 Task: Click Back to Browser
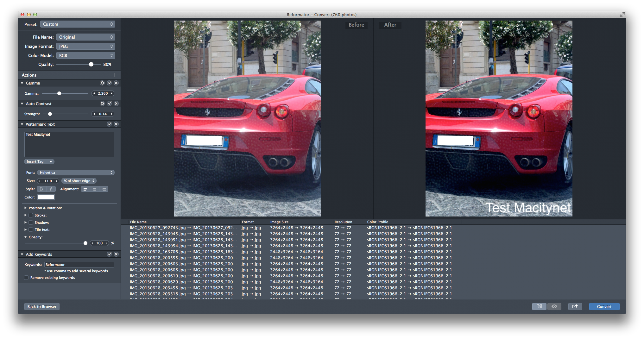(42, 306)
